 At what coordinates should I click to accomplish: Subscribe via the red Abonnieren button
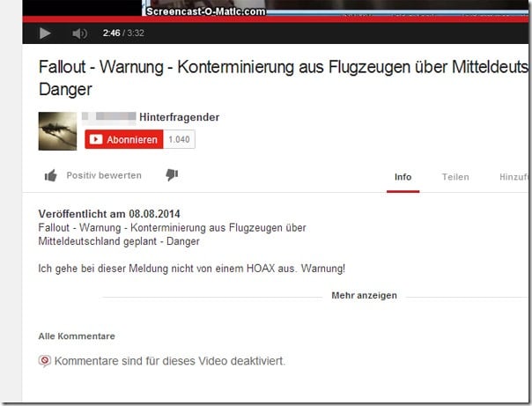(x=124, y=139)
